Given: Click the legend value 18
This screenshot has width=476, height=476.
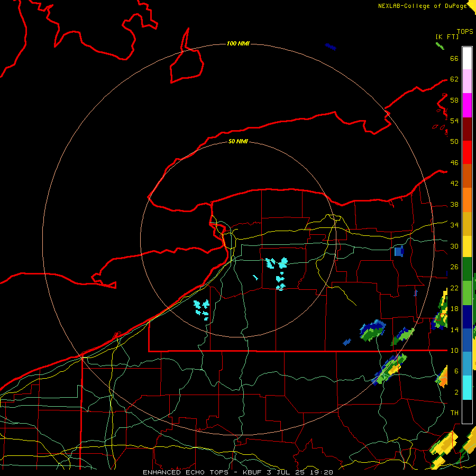Looking at the screenshot, I should tap(454, 309).
